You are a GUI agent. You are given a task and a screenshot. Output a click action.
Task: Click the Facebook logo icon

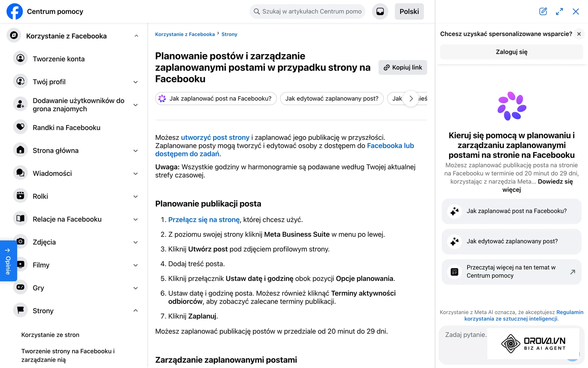click(x=15, y=11)
